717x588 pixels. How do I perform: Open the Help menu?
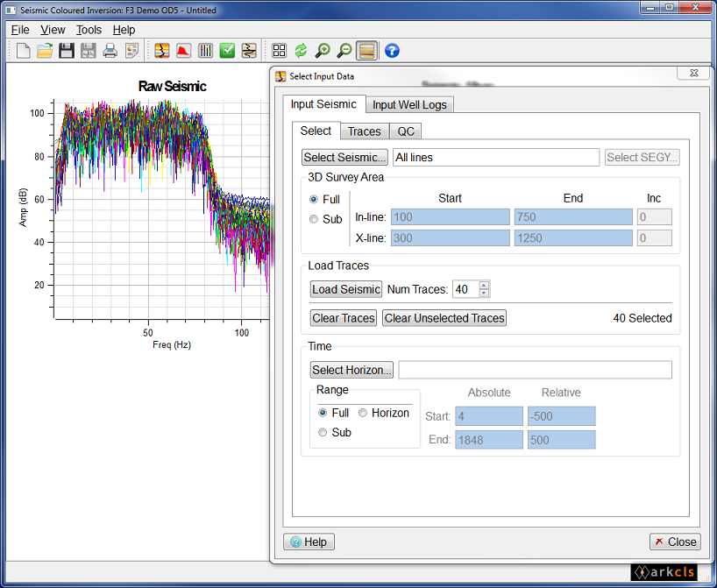[124, 30]
